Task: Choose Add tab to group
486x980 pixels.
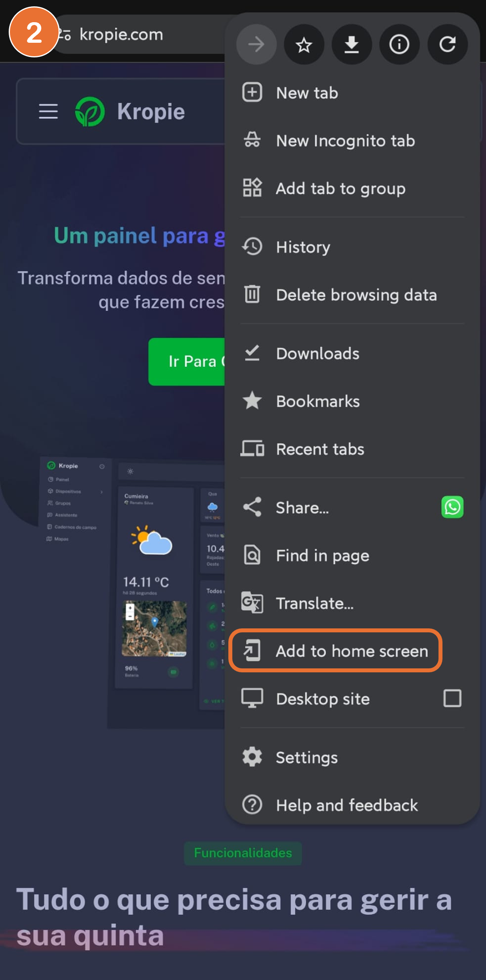Action: coord(340,188)
